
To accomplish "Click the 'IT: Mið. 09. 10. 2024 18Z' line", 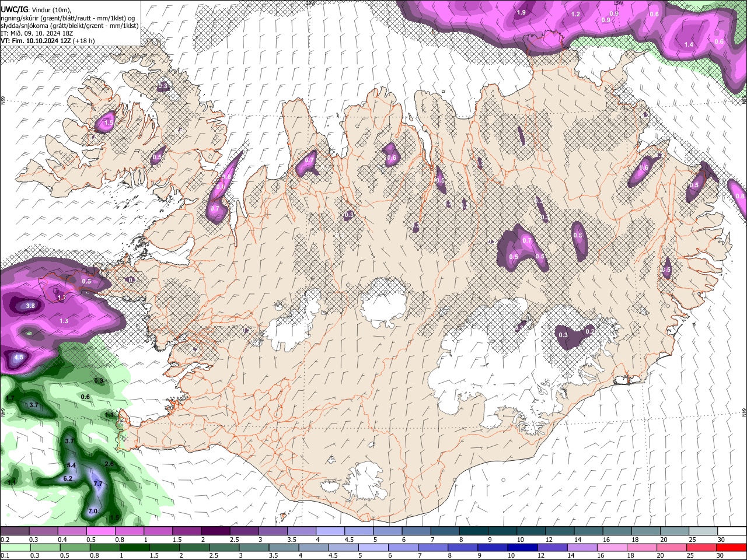I will pos(36,33).
